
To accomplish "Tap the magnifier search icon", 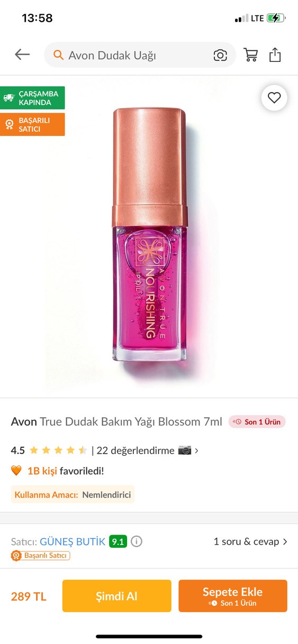I will pyautogui.click(x=59, y=55).
